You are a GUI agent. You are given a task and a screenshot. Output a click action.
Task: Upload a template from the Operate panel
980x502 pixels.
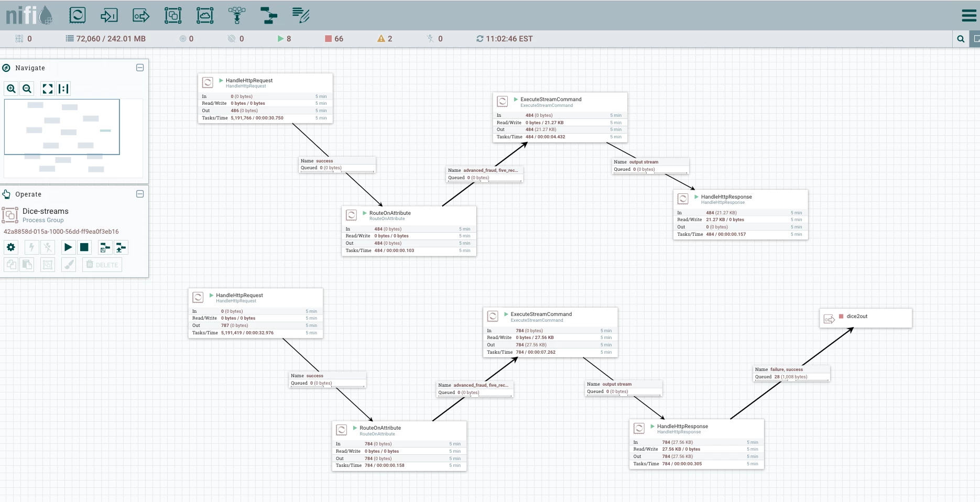click(x=121, y=247)
